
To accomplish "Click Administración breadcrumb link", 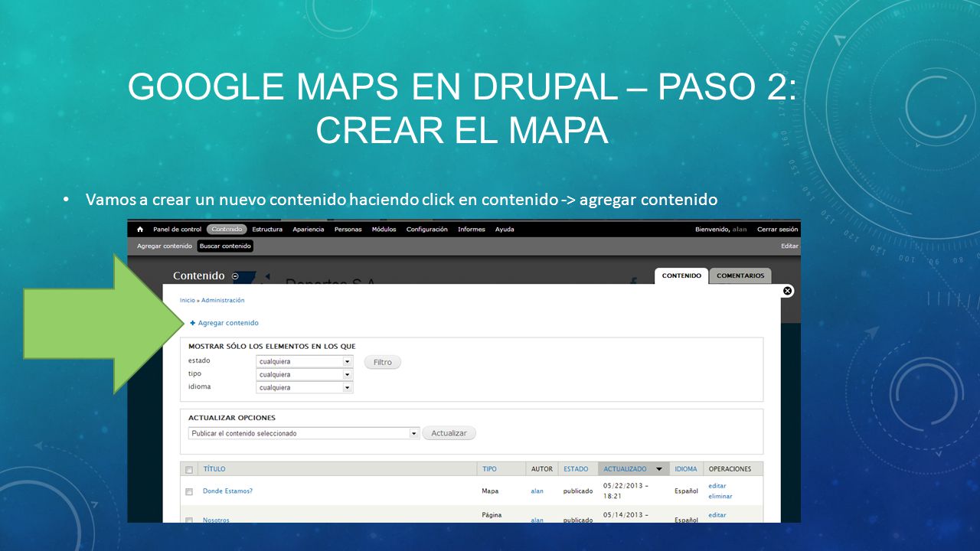I will coord(223,301).
